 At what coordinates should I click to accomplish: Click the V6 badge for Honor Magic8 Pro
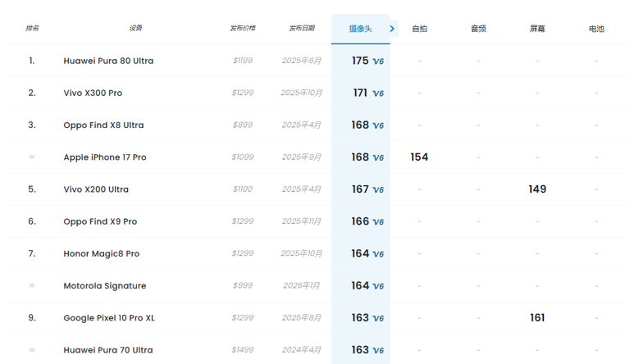point(378,254)
